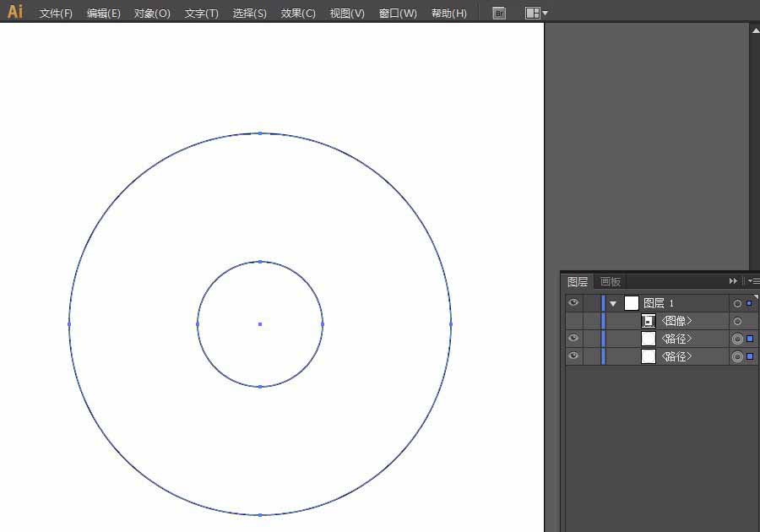The image size is (760, 532).
Task: Hide the upper <路径> item with its eye
Action: (573, 338)
